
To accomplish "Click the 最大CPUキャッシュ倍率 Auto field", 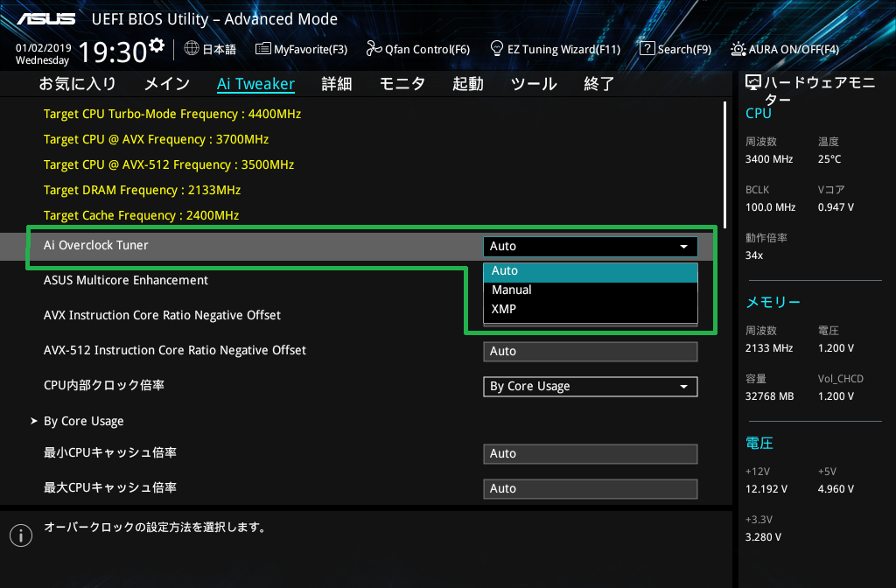I will pyautogui.click(x=591, y=488).
